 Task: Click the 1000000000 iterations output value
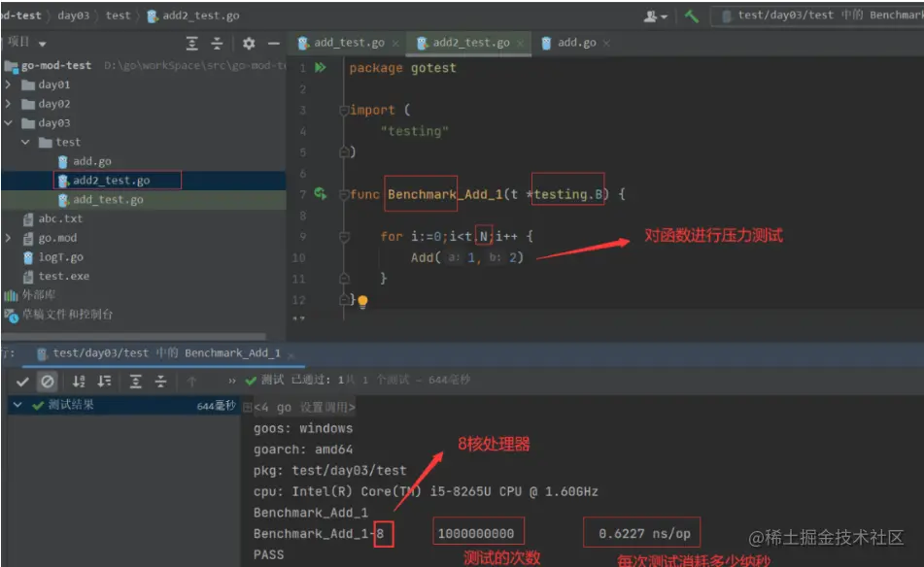[x=475, y=534]
